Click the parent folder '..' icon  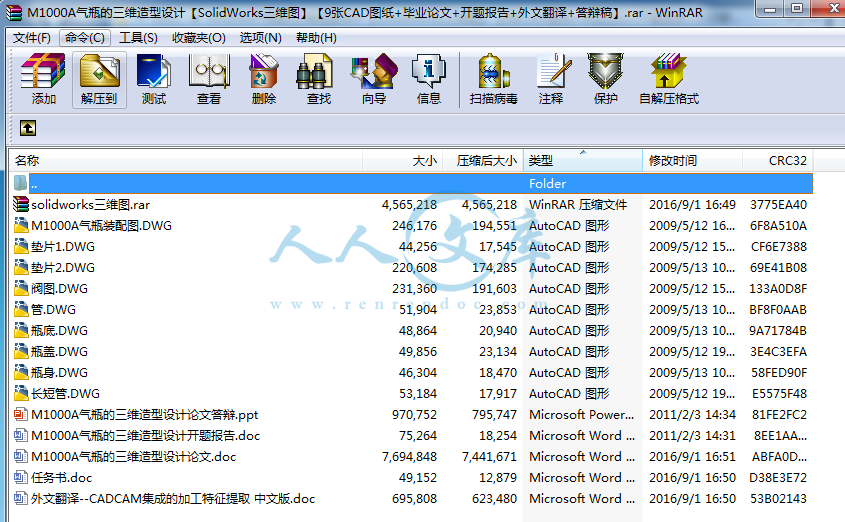click(x=20, y=183)
